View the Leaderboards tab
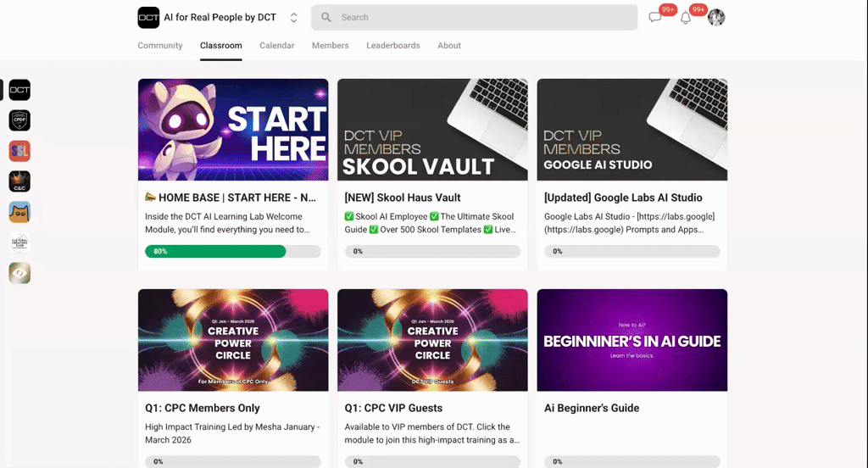Screen dimensions: 868x468 [x=393, y=46]
